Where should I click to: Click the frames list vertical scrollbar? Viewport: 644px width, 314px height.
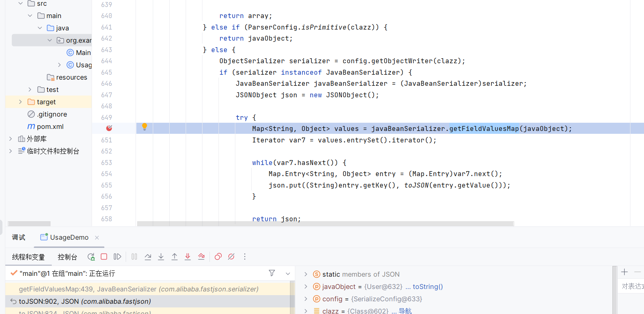click(x=293, y=297)
